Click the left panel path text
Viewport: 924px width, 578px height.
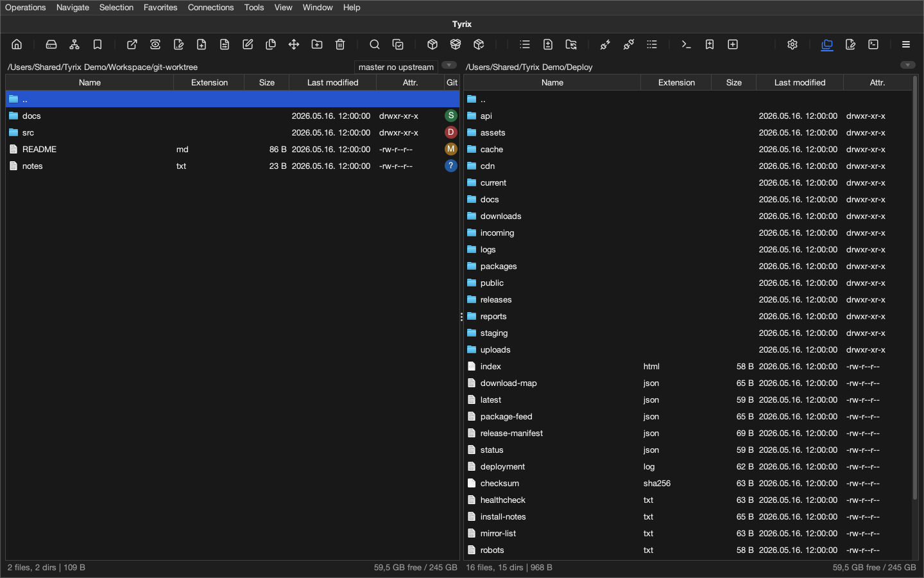[103, 67]
